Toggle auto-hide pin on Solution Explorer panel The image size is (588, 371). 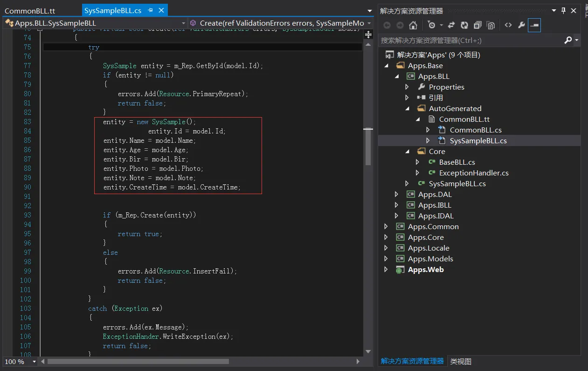click(x=563, y=11)
